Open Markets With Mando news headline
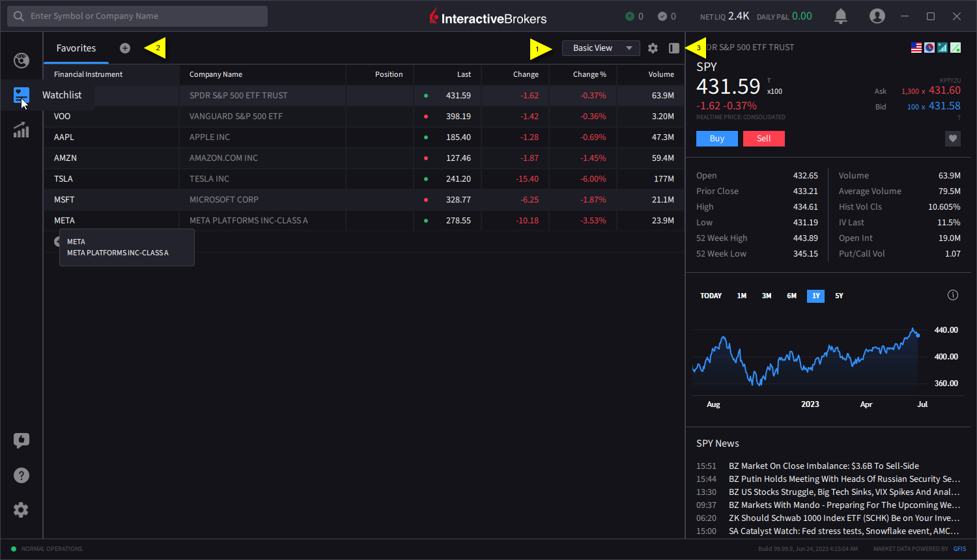This screenshot has height=560, width=977. pos(845,505)
